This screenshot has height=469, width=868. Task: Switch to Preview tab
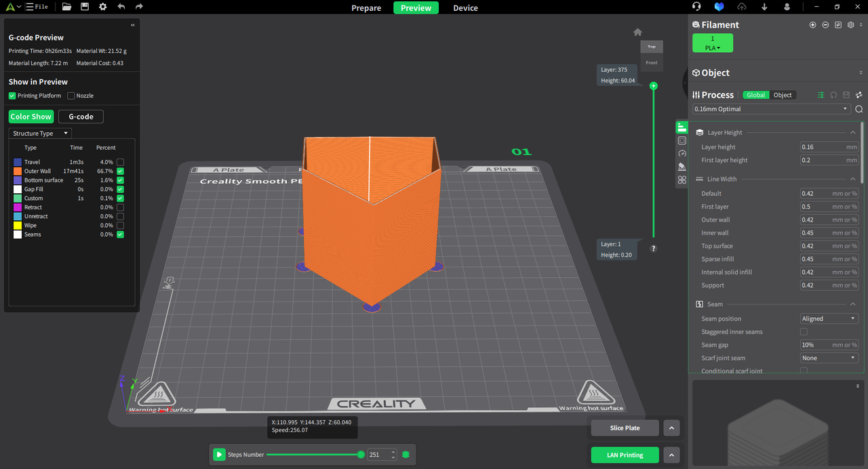[416, 8]
